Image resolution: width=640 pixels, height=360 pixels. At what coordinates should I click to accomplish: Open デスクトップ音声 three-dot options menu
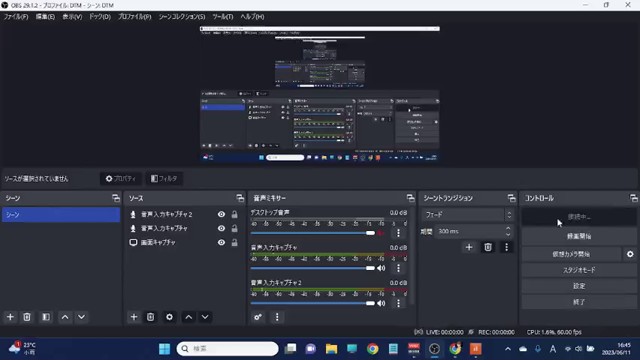click(398, 233)
